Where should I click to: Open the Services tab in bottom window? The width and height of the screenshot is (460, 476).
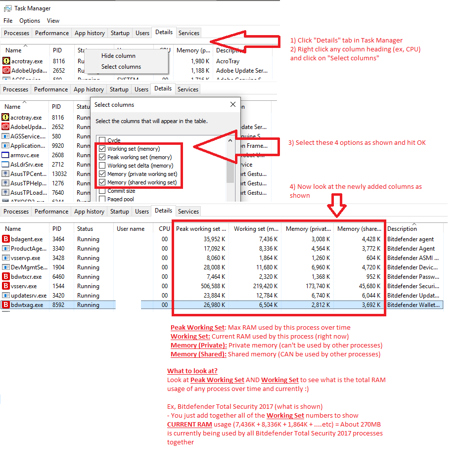[x=188, y=211]
